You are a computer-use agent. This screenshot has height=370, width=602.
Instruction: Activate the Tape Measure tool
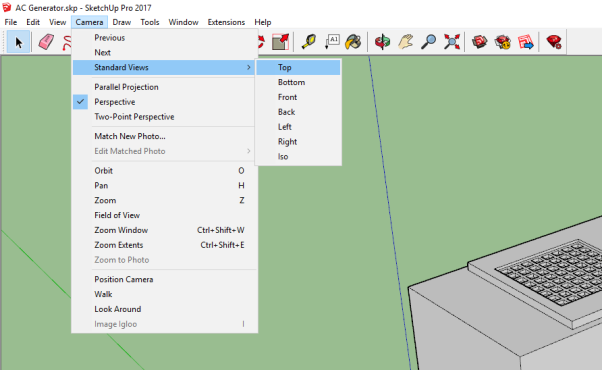click(309, 42)
